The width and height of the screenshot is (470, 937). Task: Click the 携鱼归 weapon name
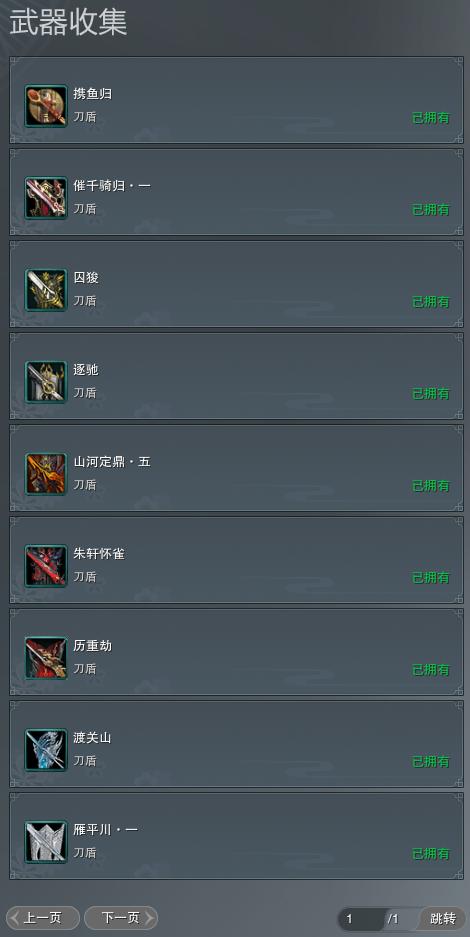point(93,94)
